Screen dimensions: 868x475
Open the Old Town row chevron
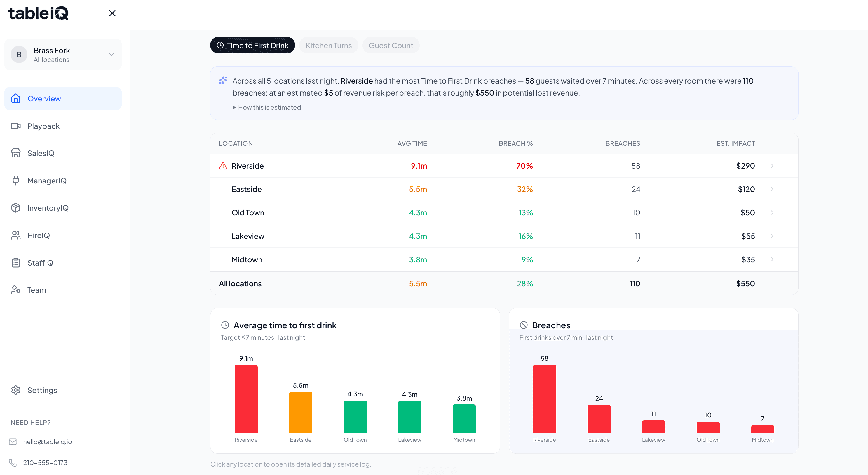pos(772,212)
